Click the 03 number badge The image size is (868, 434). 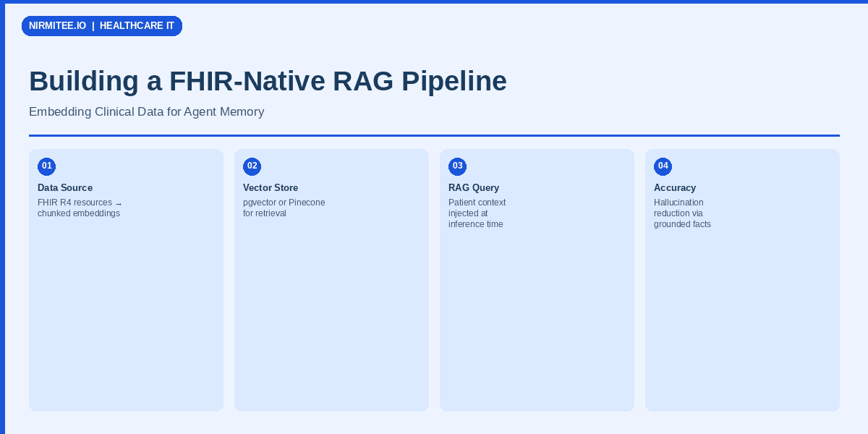pyautogui.click(x=457, y=166)
